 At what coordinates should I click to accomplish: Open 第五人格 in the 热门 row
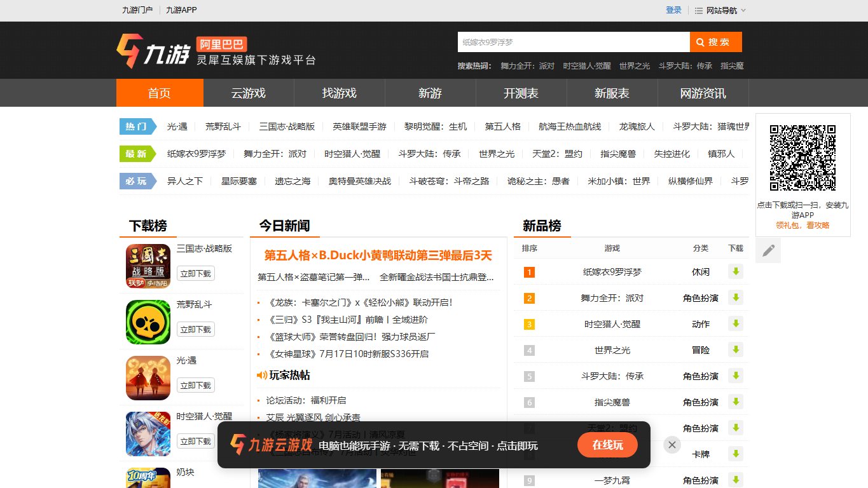click(x=502, y=126)
